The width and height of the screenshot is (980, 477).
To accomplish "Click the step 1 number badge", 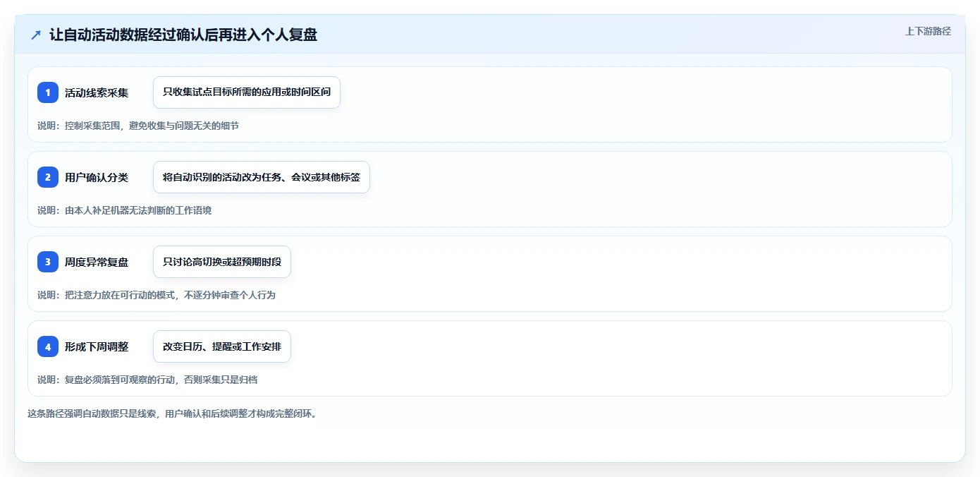I will (48, 92).
